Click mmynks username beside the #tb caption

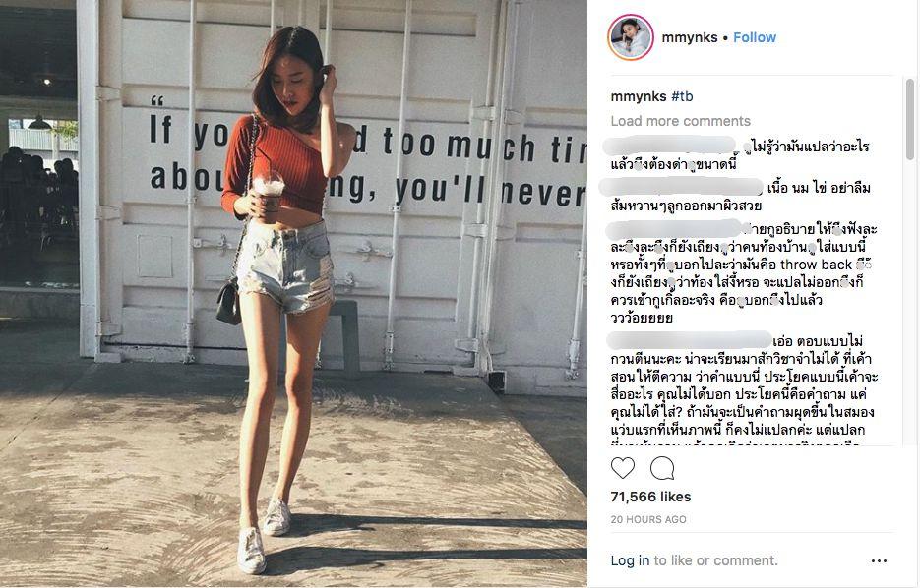point(639,96)
